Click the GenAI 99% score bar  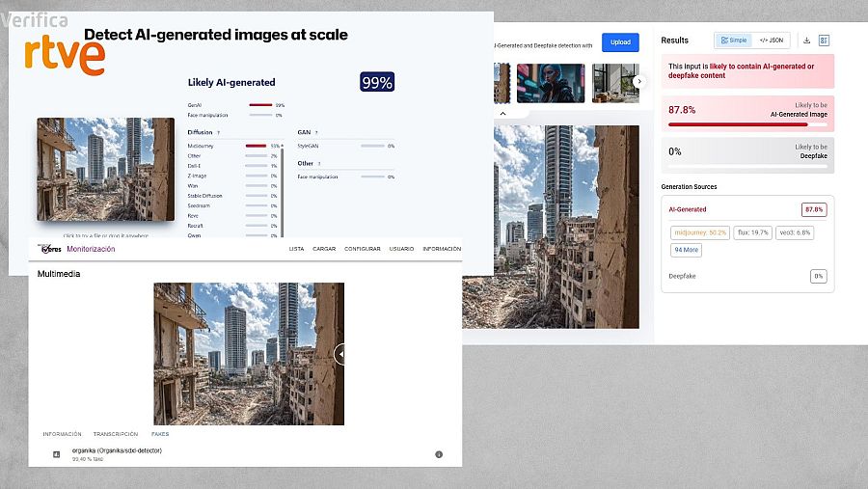coord(260,105)
